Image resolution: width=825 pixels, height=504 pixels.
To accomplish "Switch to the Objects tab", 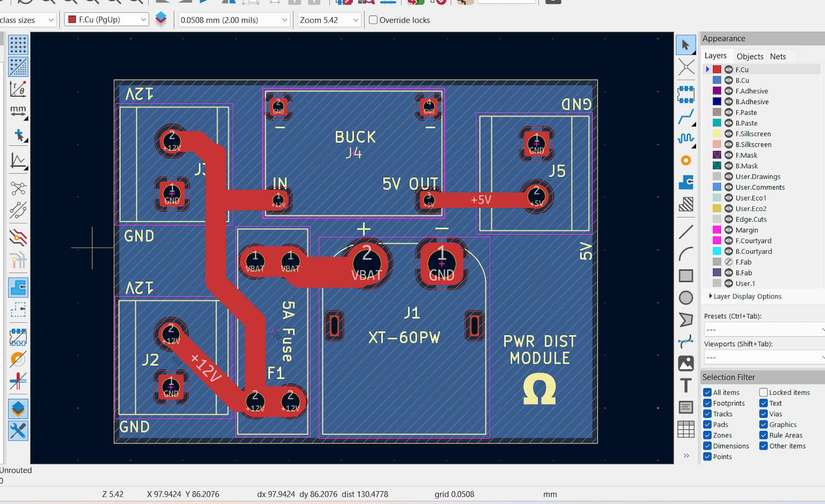I will click(750, 56).
